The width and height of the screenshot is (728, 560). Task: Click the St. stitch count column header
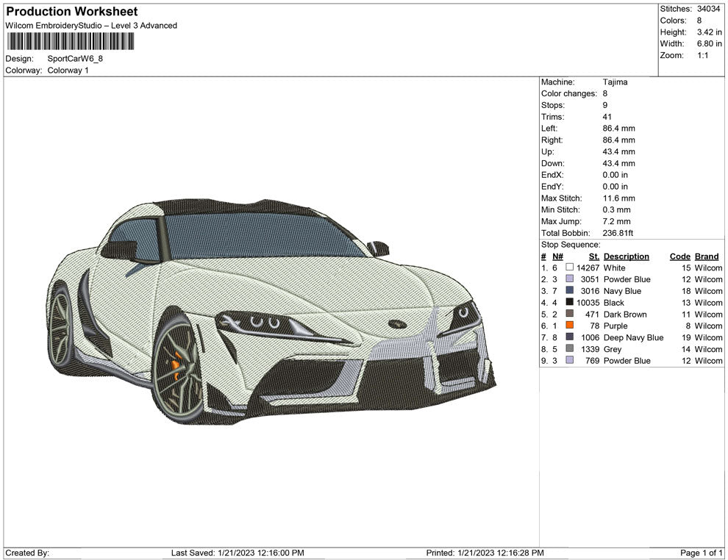tap(593, 256)
